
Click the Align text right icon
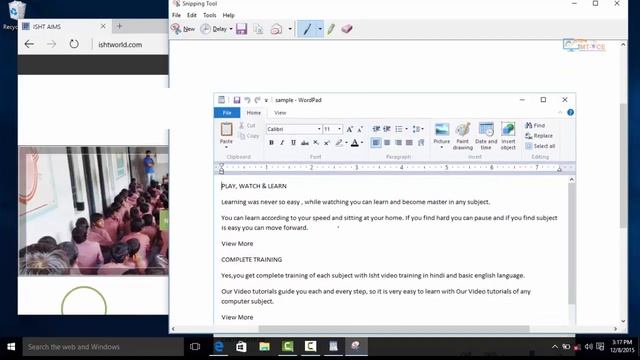pos(398,142)
